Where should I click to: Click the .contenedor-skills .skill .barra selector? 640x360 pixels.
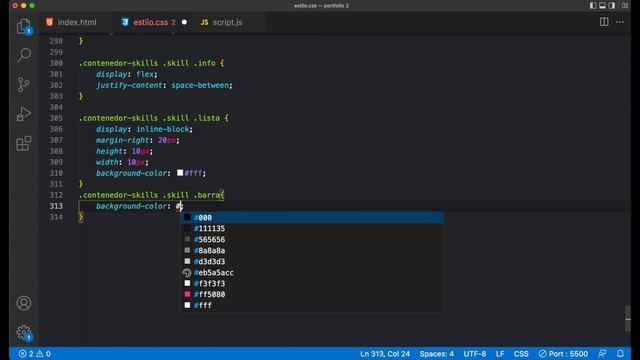pyautogui.click(x=149, y=195)
